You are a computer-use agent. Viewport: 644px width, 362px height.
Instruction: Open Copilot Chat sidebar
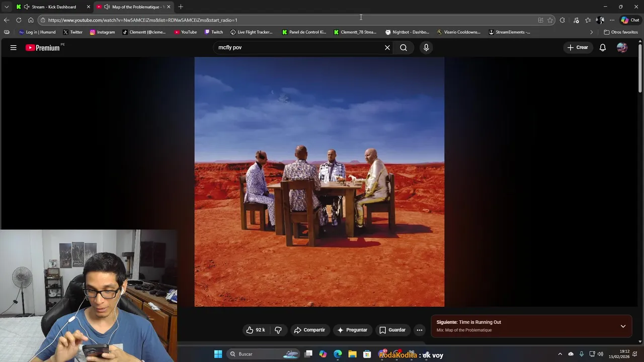[629, 20]
